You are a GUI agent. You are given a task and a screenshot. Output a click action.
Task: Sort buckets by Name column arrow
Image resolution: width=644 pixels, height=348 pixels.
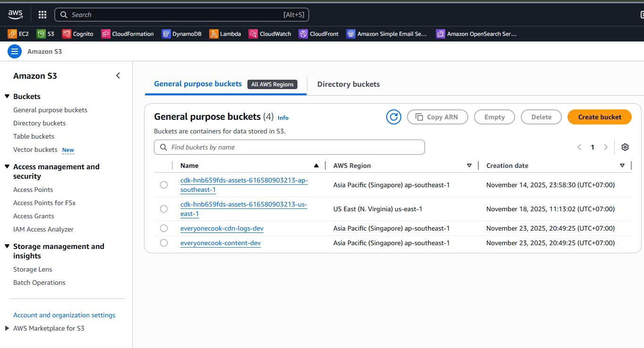[x=316, y=166]
